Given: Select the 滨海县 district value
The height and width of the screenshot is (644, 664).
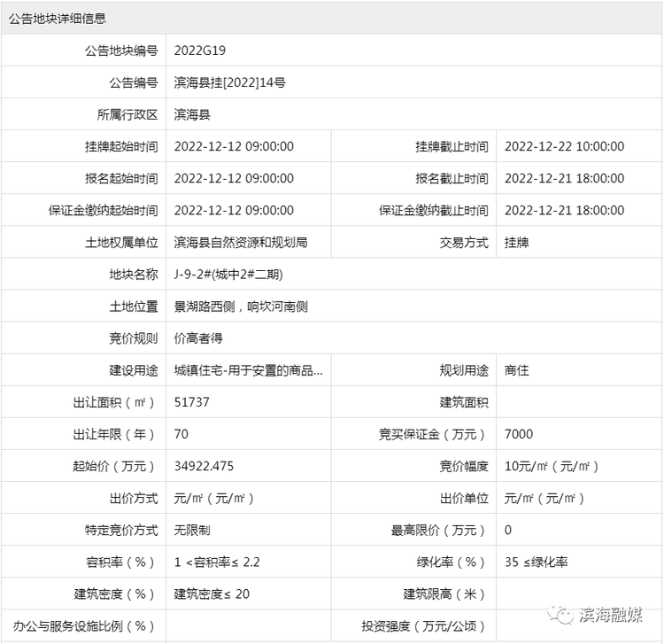Looking at the screenshot, I should point(192,114).
